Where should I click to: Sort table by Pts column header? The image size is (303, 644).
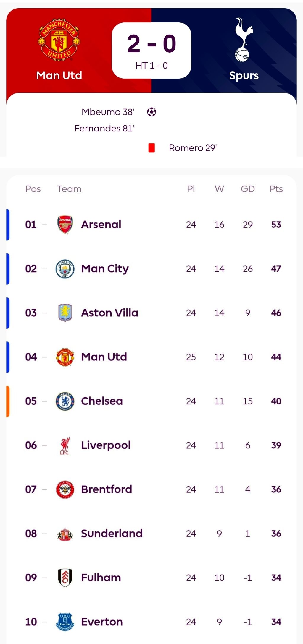click(276, 189)
